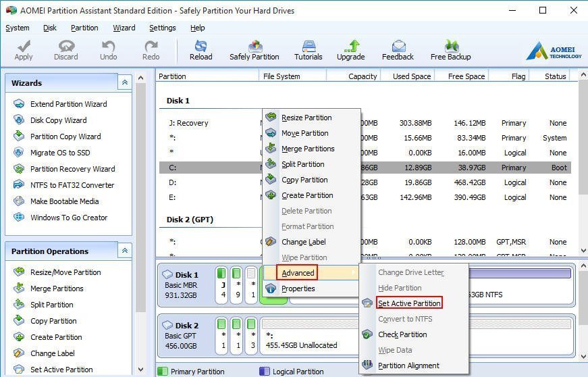
Task: Start the Disk Copy Wizard
Action: (x=50, y=120)
